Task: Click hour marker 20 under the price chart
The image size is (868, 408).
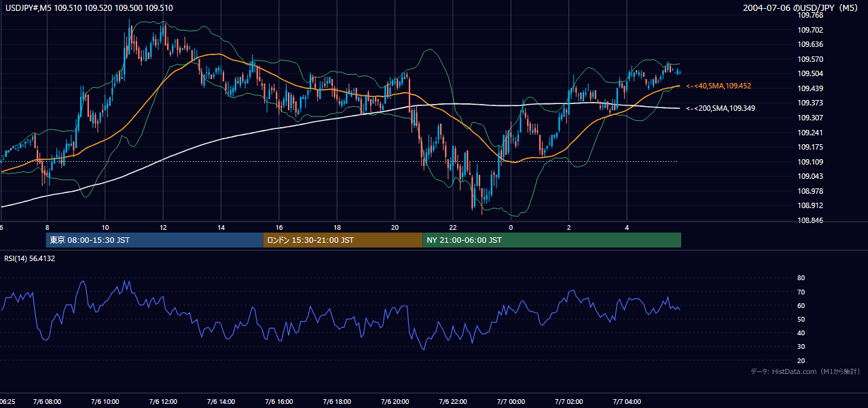Action: click(395, 227)
